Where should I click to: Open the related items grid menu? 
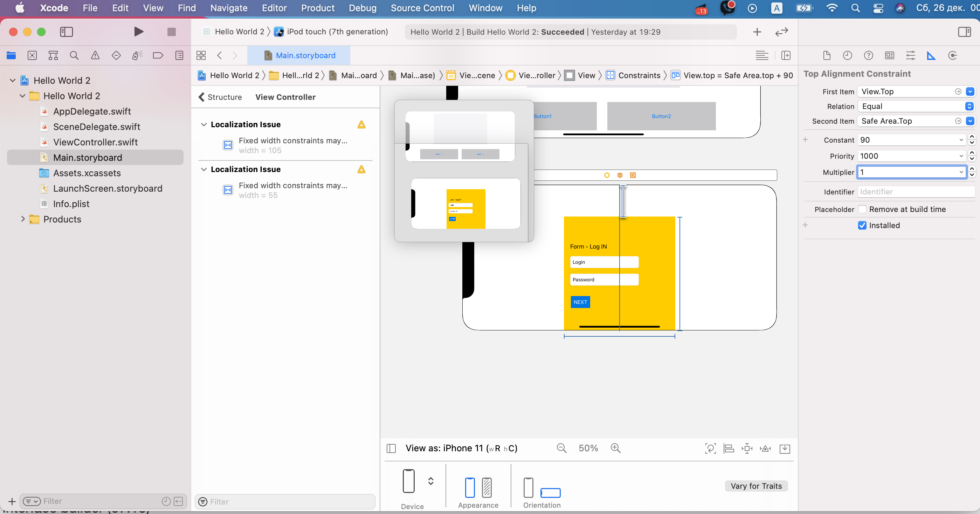(201, 56)
